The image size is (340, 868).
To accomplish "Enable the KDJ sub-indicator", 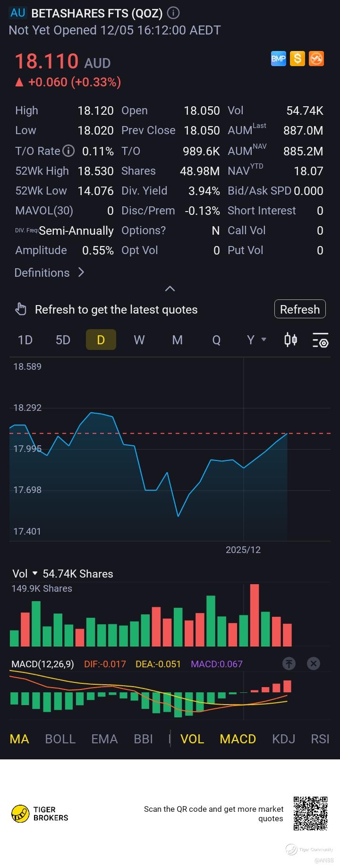I will point(284,739).
